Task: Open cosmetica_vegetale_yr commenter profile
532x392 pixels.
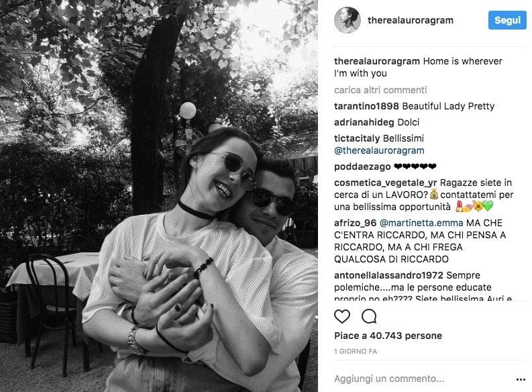Action: [x=386, y=183]
